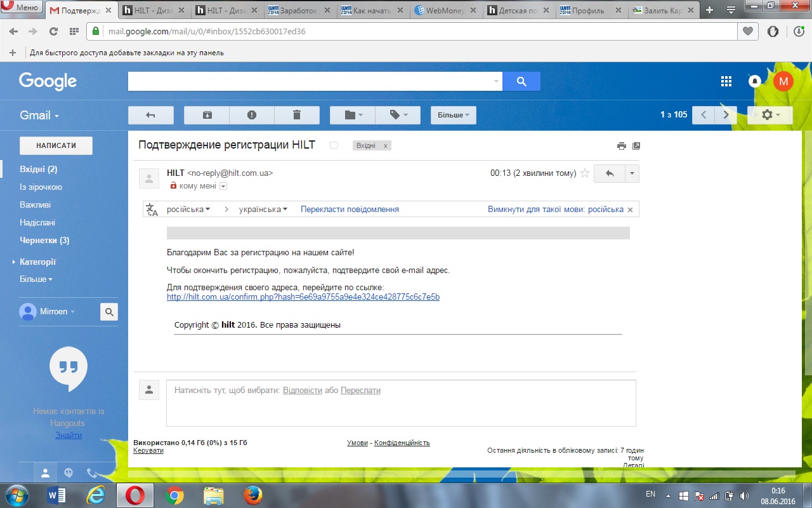
Task: Click the blue search button
Action: coord(521,81)
